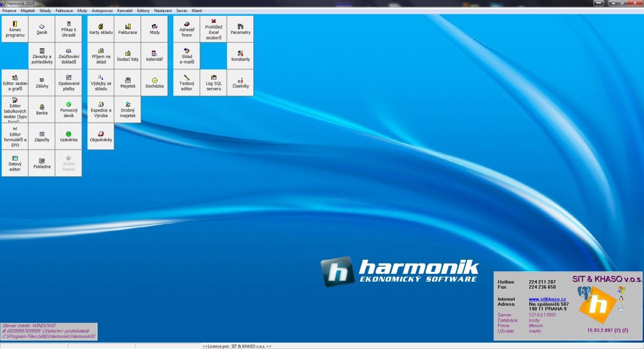Open the Konstanty tile

[x=240, y=56]
